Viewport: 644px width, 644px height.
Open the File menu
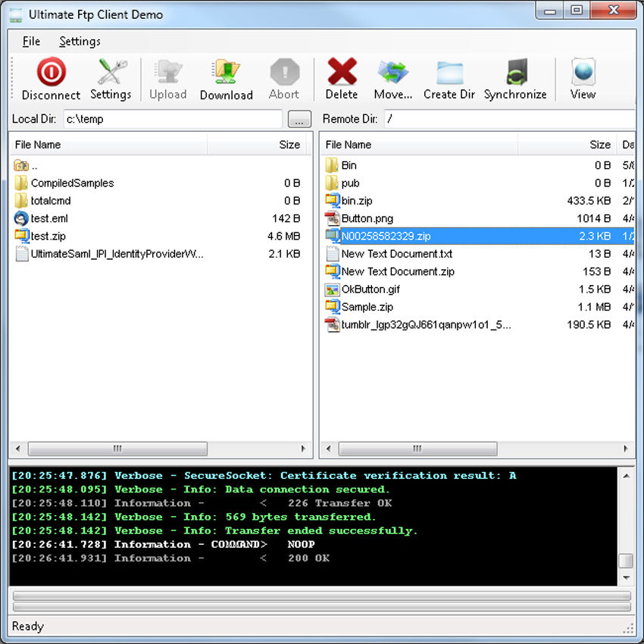tap(31, 42)
